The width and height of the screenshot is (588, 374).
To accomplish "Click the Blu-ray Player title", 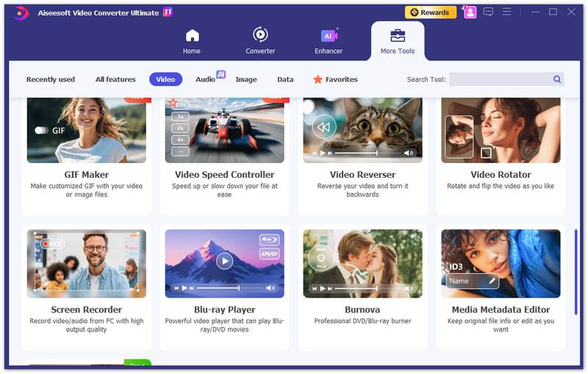I will (225, 309).
